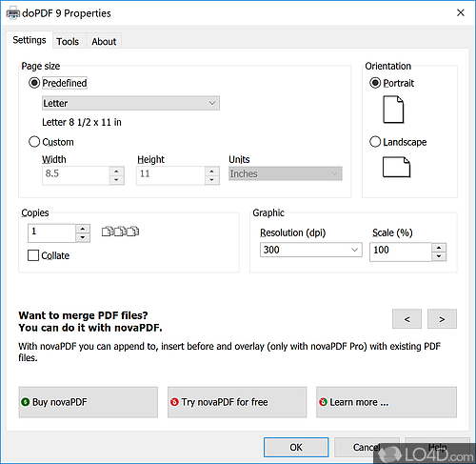Show next tip with the > button
This screenshot has width=476, height=464.
click(x=442, y=319)
